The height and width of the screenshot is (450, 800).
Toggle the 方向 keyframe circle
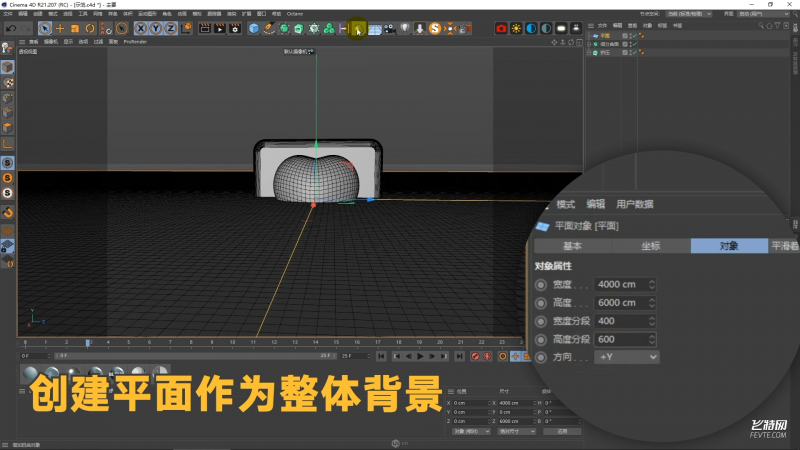pos(541,358)
